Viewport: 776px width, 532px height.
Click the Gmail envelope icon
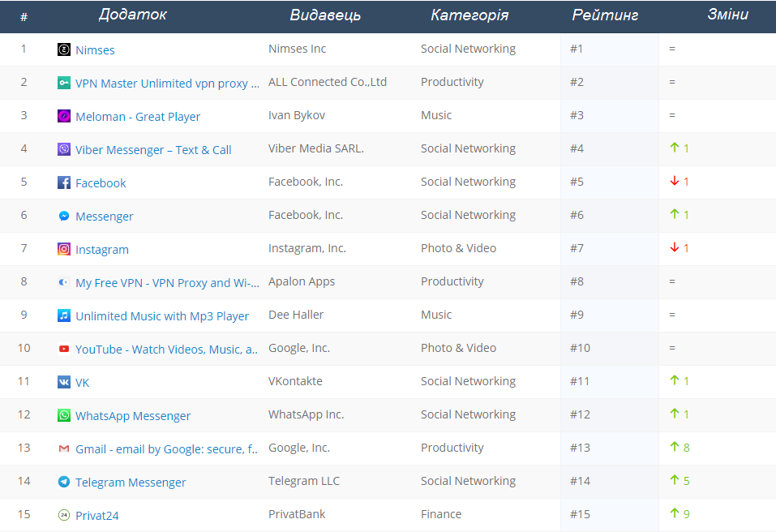point(64,448)
